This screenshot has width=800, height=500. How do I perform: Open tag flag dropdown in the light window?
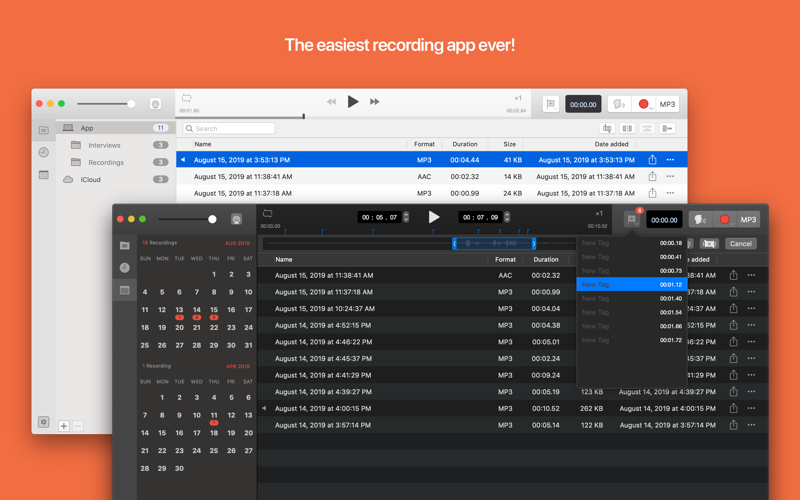pos(551,104)
